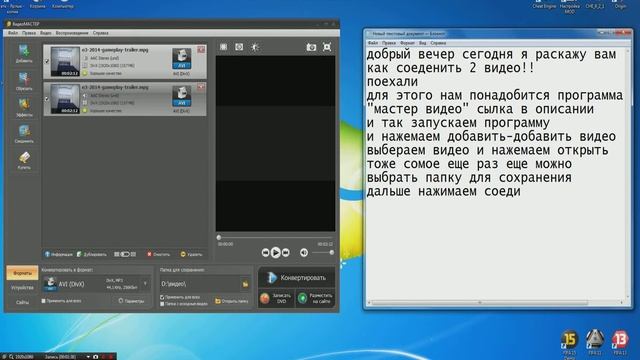Viewport: 640px width, 360px height.
Task: Open Notepad Справка menu
Action: pyautogui.click(x=438, y=43)
